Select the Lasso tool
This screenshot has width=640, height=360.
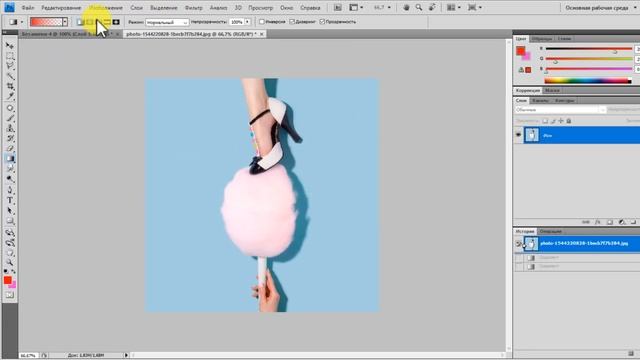pyautogui.click(x=10, y=66)
